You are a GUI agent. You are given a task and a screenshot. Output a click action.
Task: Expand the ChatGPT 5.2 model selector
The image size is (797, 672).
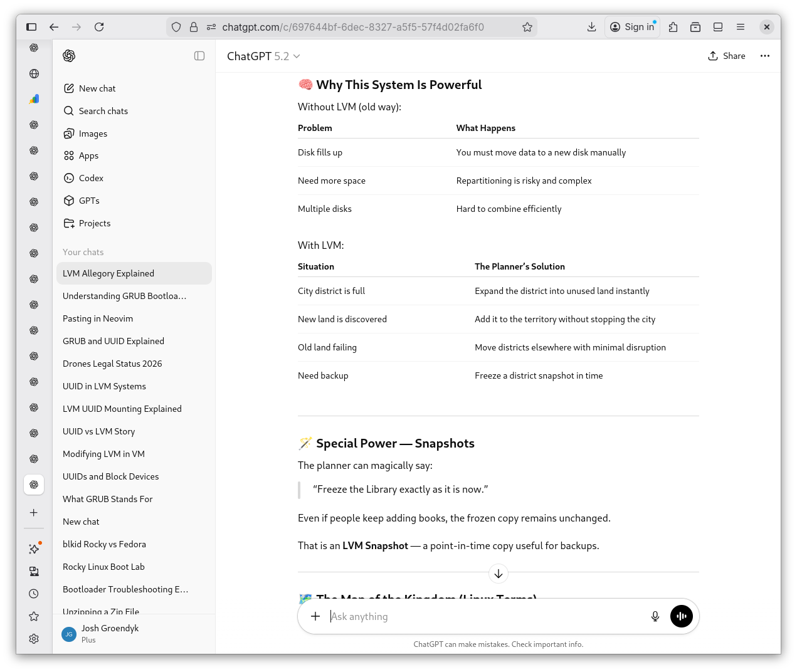[x=263, y=56]
